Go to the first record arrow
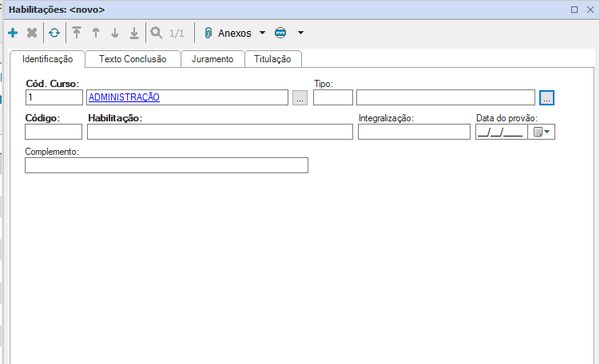 coord(77,33)
